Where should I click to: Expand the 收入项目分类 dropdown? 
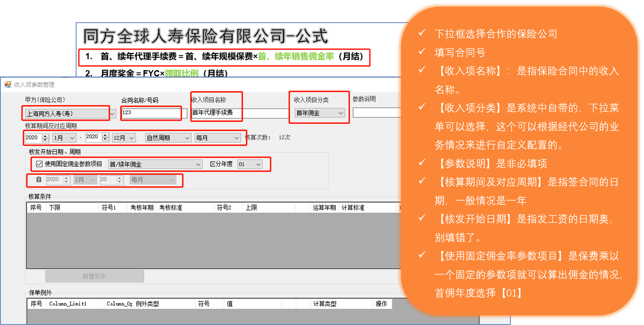340,113
